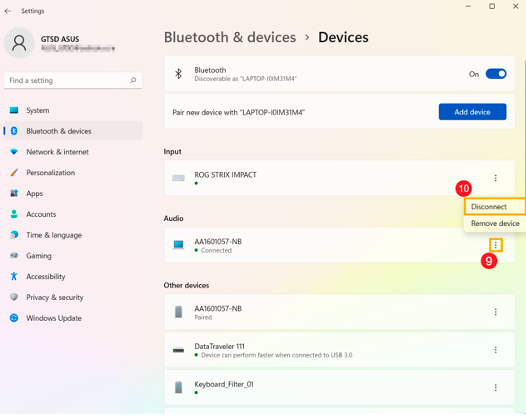The width and height of the screenshot is (526, 418).
Task: Click the Accessibility figure icon
Action: tap(14, 276)
